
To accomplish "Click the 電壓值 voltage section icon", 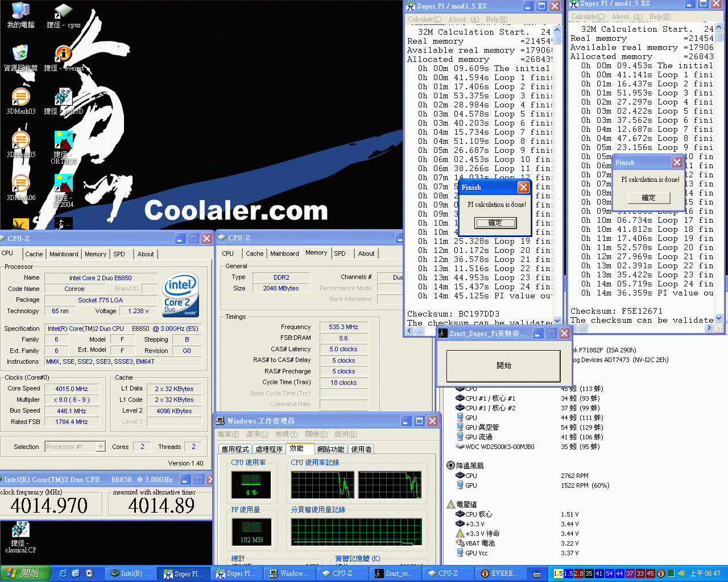I will tap(450, 504).
